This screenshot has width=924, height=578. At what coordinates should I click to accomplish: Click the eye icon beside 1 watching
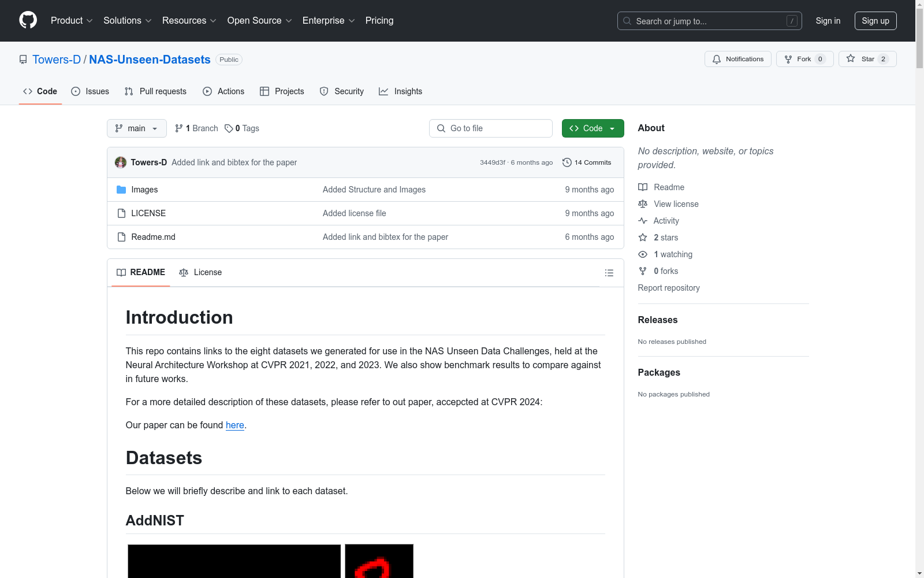tap(643, 254)
